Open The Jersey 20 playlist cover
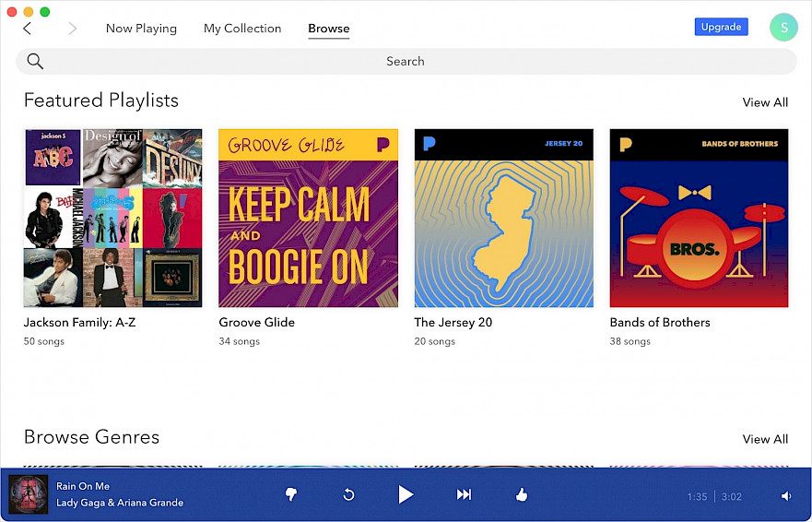Viewport: 812px width, 522px height. click(x=504, y=219)
